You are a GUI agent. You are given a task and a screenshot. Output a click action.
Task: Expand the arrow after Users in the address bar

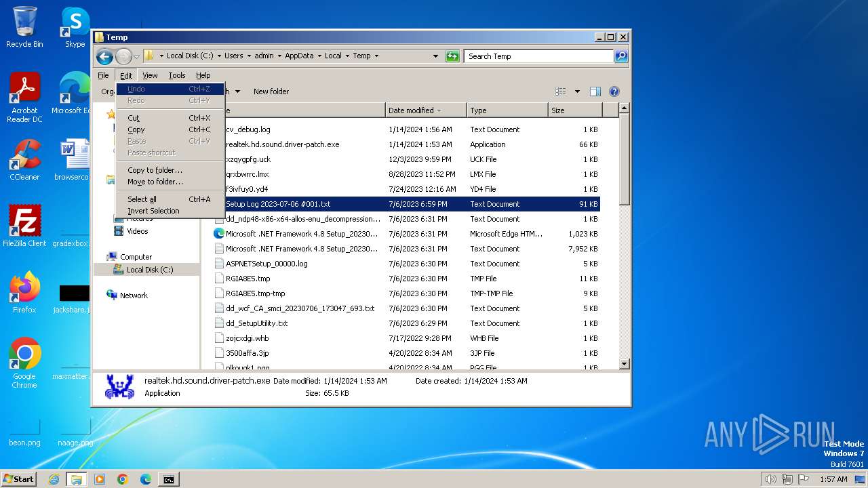(x=249, y=56)
